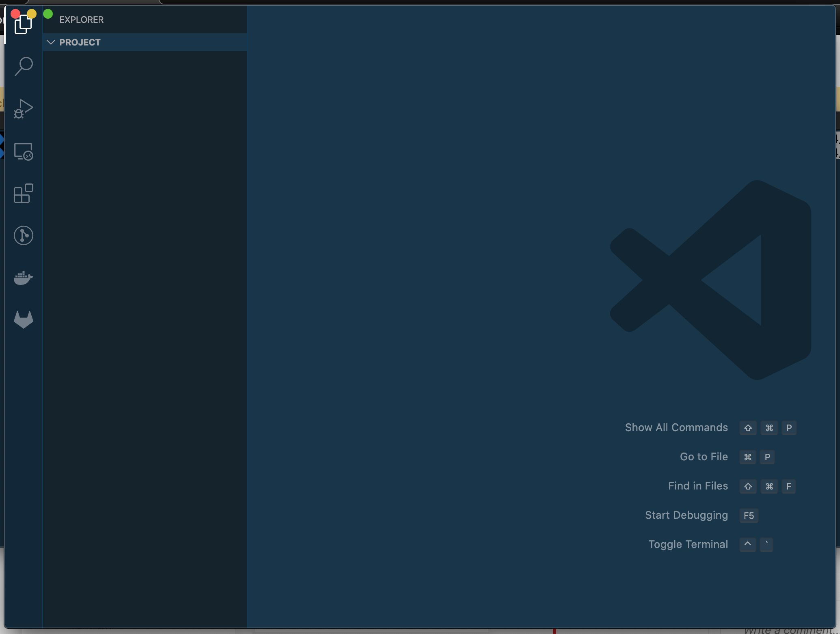
Task: Click the Toggle Terminal label
Action: [x=688, y=544]
